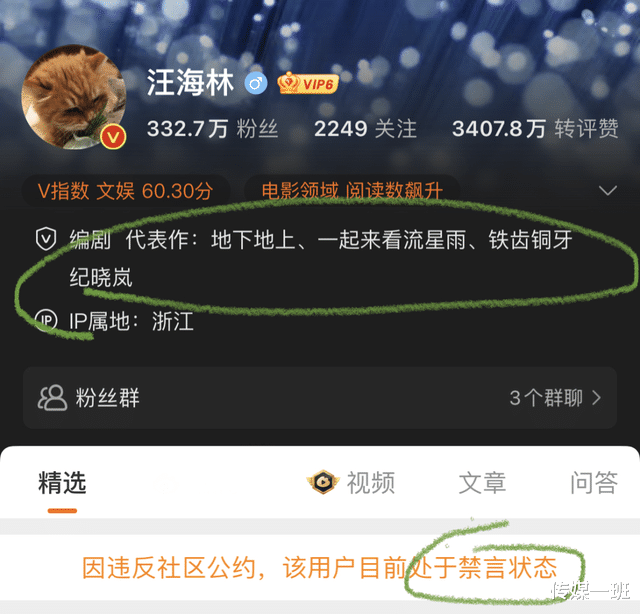Tap the orange V verification badge
Viewport: 640px width, 614px height.
click(113, 137)
